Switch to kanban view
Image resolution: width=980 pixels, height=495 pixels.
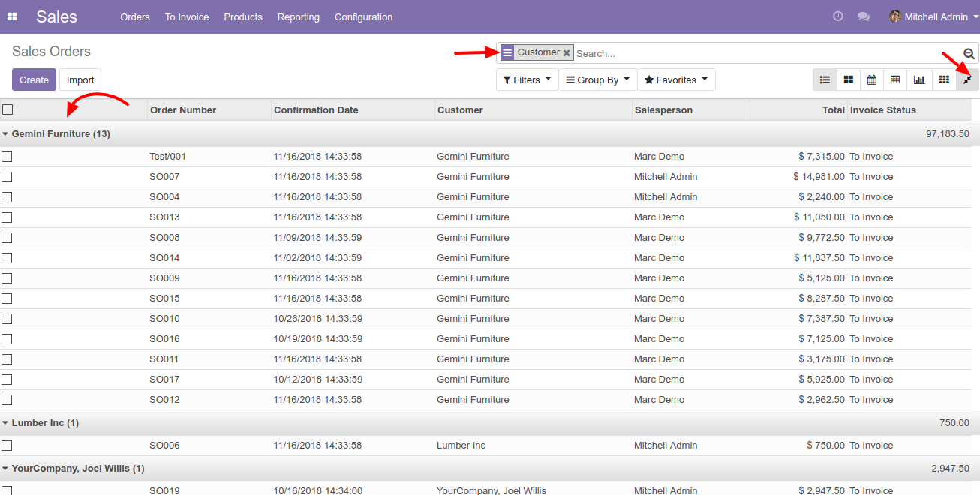tap(848, 79)
